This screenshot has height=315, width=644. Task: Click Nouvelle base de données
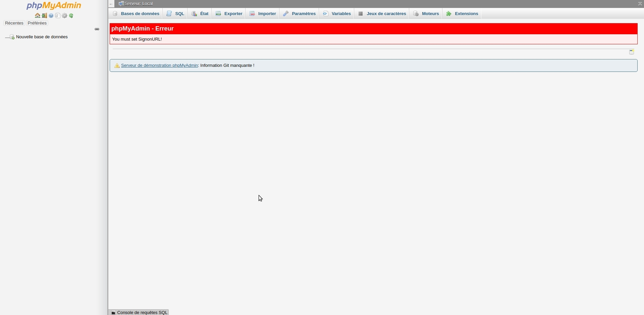[42, 37]
